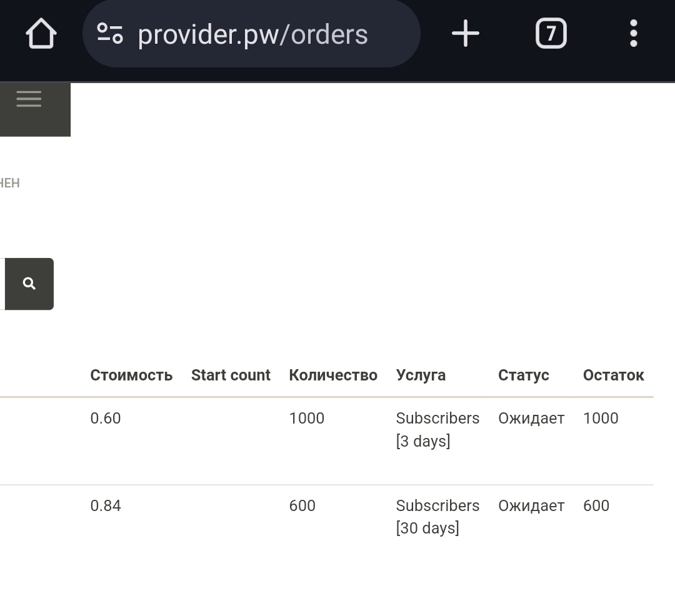675x616 pixels.
Task: Tap the provider.pw/orders address bar
Action: click(252, 34)
